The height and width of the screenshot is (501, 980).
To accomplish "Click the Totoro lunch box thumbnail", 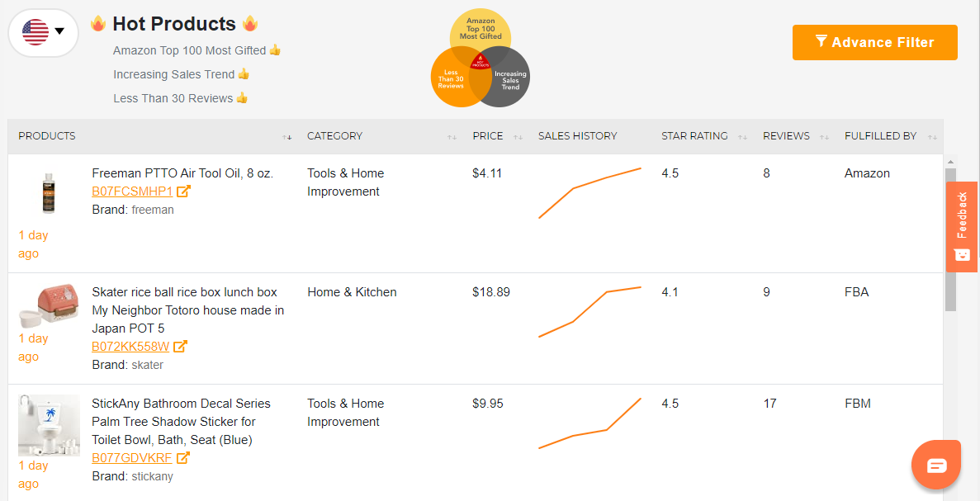I will click(48, 306).
